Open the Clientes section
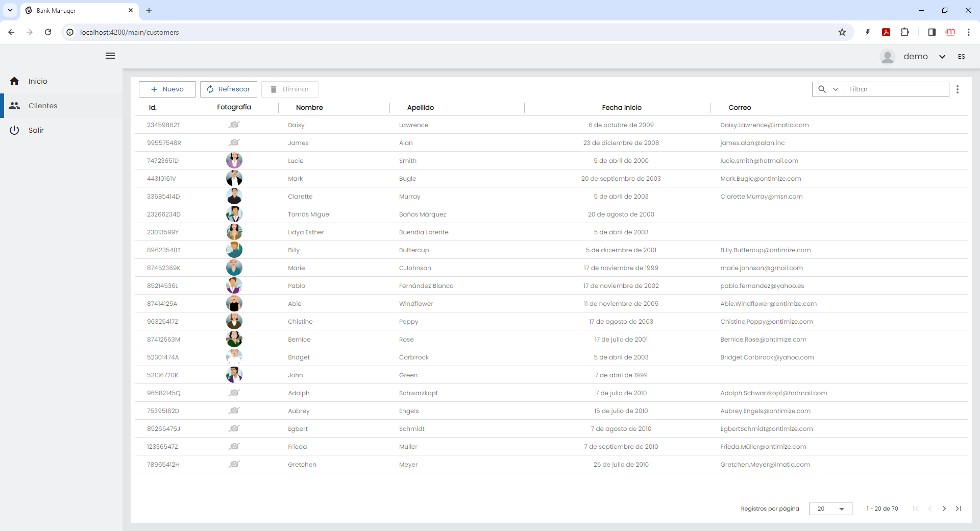The height and width of the screenshot is (531, 980). (x=61, y=106)
